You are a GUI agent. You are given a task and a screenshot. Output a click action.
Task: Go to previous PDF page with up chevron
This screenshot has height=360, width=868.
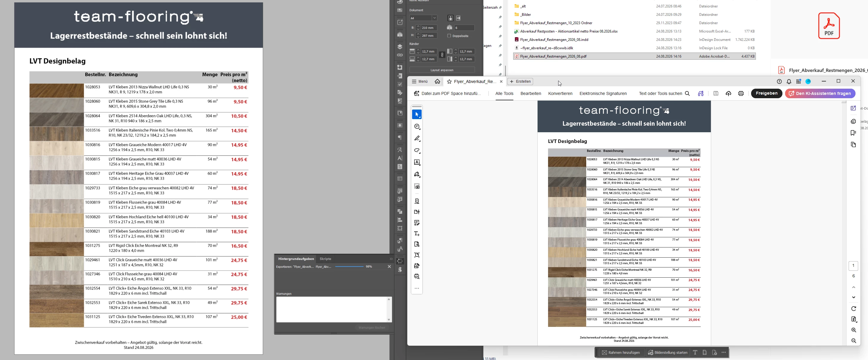pos(853,287)
